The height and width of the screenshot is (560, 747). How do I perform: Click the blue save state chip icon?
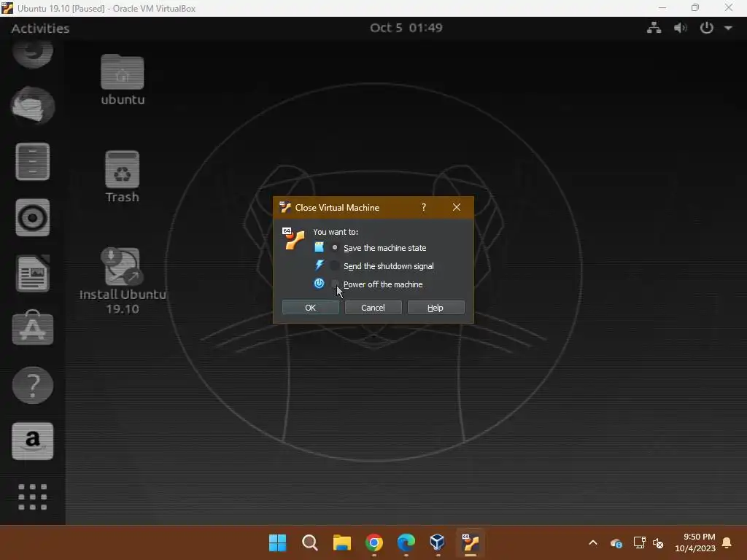pos(320,247)
